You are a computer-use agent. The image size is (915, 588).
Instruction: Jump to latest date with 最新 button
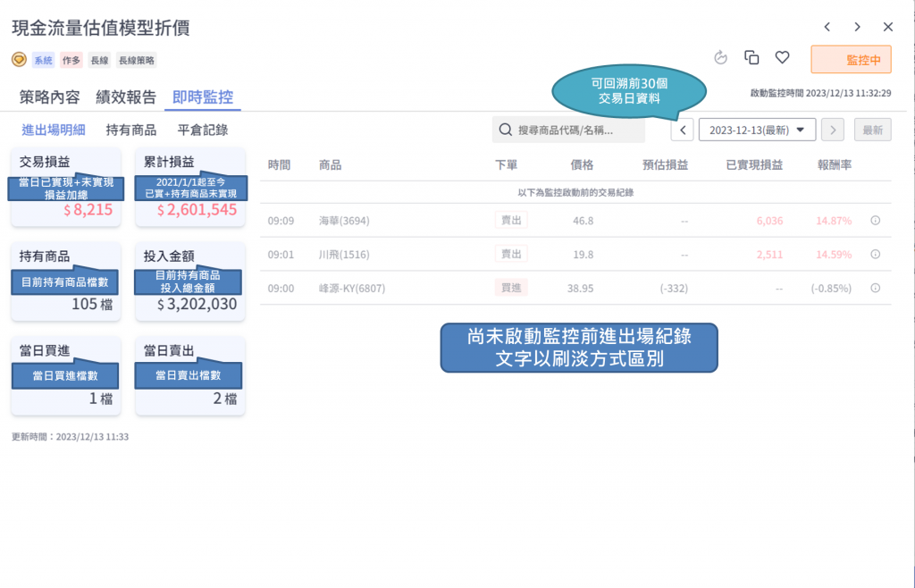click(872, 130)
